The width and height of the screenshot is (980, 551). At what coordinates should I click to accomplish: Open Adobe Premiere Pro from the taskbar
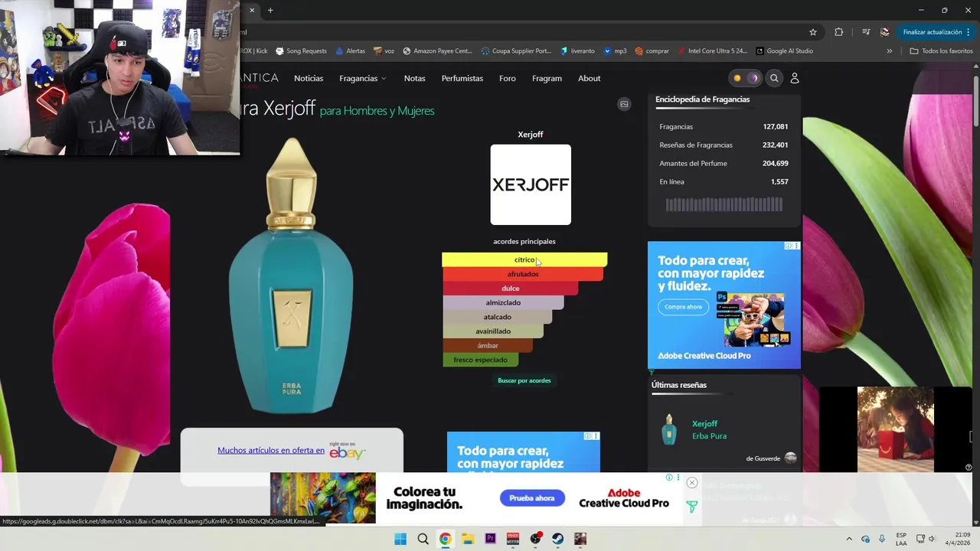click(490, 539)
